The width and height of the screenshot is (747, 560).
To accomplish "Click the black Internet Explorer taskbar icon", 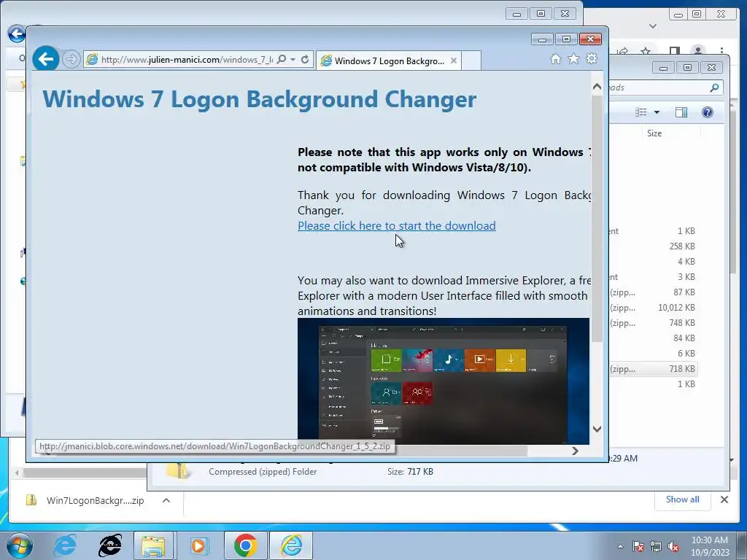I will (x=109, y=545).
